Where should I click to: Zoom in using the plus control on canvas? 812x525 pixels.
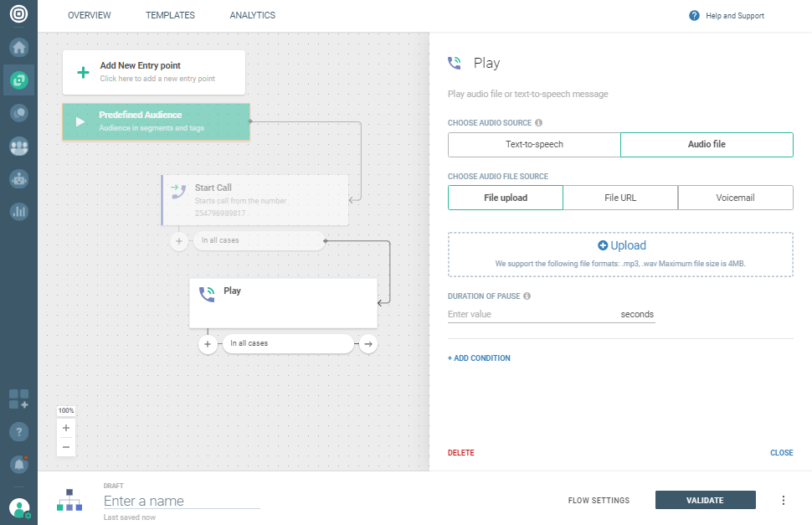(x=66, y=428)
